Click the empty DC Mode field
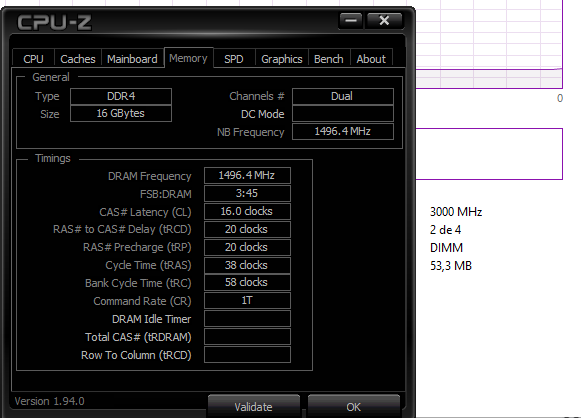The height and width of the screenshot is (418, 581). [343, 114]
